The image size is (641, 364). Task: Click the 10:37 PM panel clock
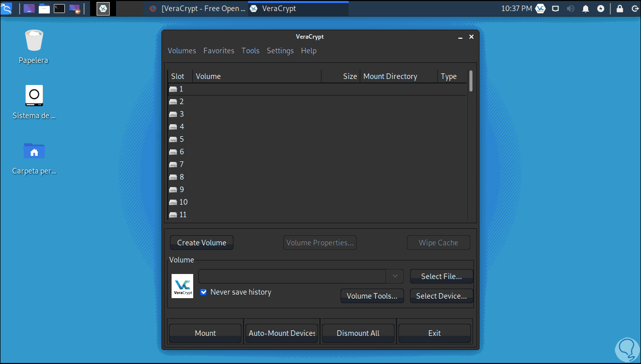pos(517,9)
